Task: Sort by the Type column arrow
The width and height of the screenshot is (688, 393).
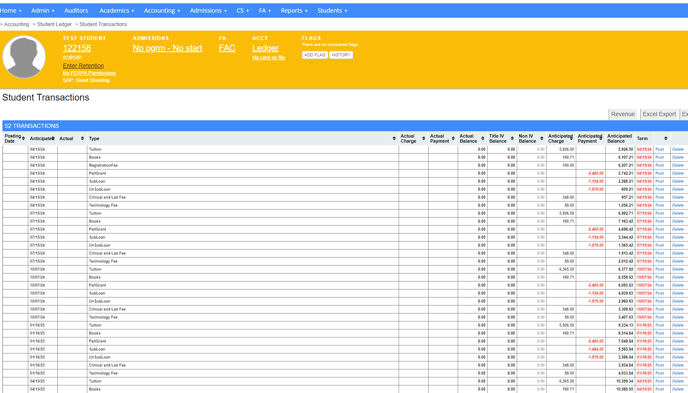Action: [x=394, y=138]
